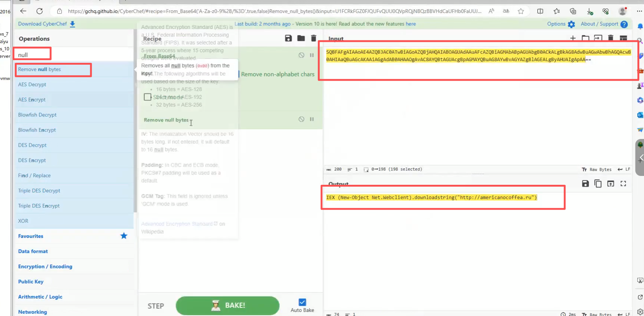Screen dimensions: 644x316
Task: Open folder as input
Action: pyautogui.click(x=585, y=38)
